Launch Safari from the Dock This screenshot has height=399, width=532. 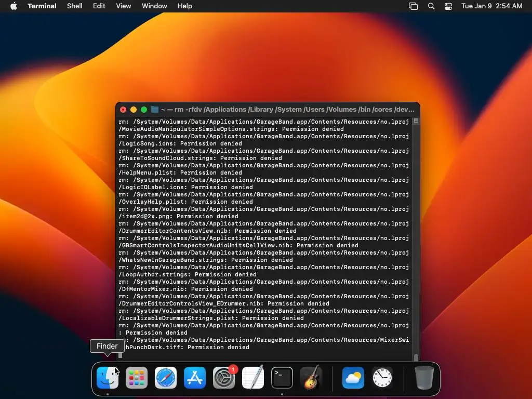(166, 378)
